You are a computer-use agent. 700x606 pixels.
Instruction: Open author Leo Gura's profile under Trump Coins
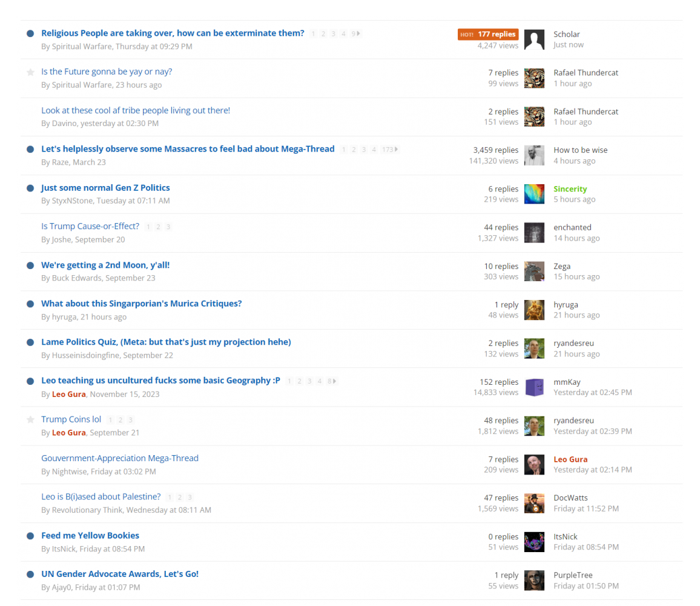[68, 433]
